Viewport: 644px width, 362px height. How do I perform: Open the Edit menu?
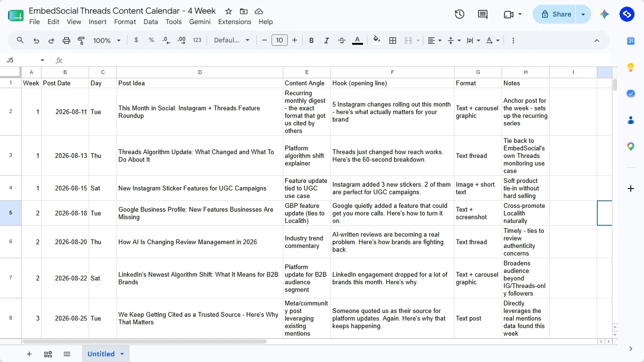(x=53, y=22)
